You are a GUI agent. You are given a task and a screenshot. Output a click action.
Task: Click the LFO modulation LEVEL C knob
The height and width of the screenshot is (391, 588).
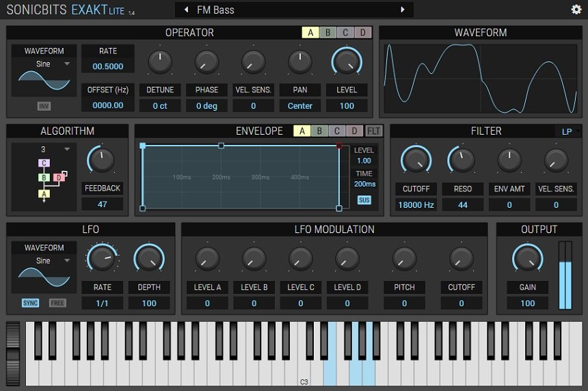pyautogui.click(x=300, y=258)
